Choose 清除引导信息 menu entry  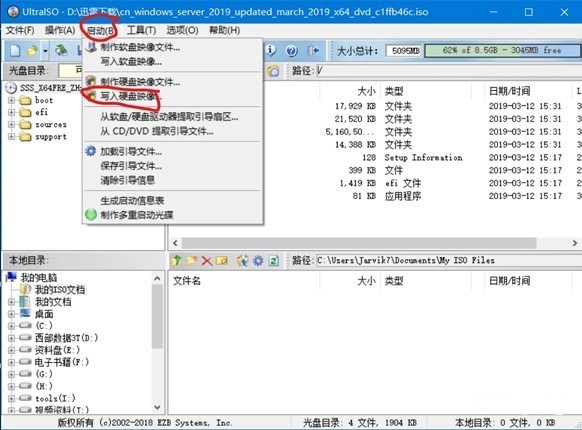click(173, 180)
